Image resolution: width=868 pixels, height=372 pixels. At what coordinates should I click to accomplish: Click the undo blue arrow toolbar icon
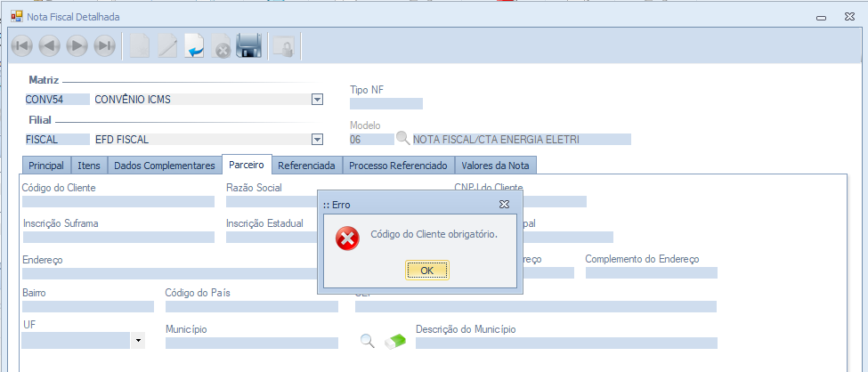click(x=194, y=46)
